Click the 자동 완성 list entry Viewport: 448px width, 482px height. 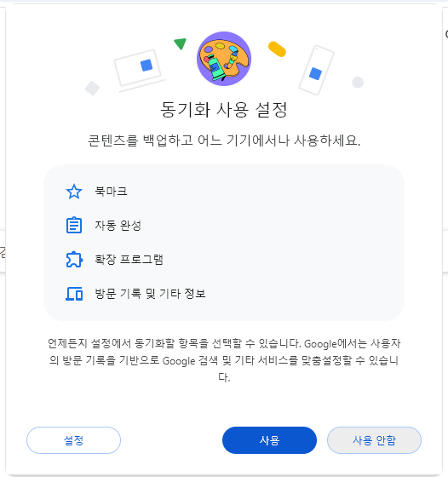(118, 226)
